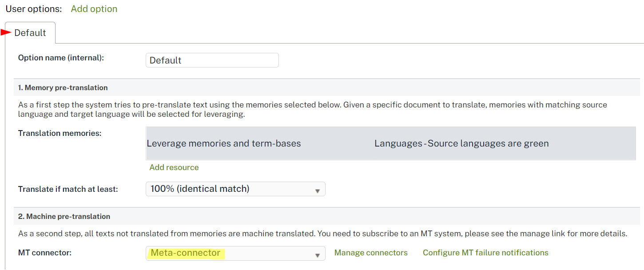
Task: Open the 'Translate if match at least' dropdown
Action: click(235, 189)
